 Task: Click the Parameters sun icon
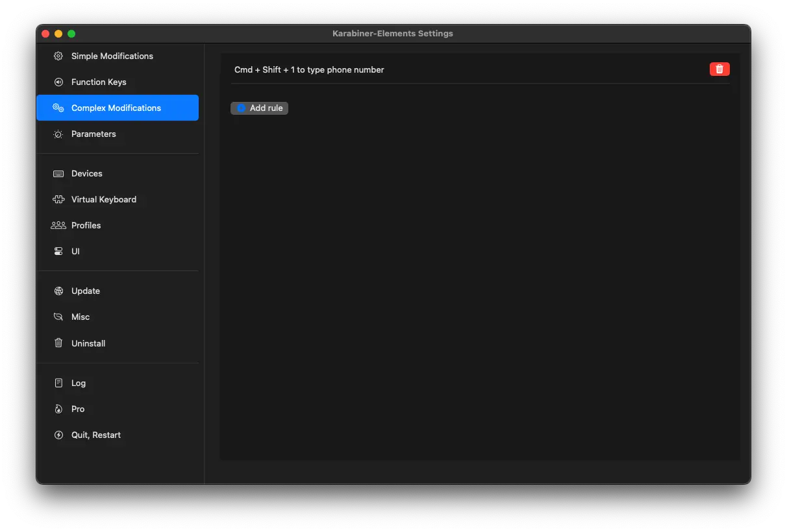click(58, 134)
